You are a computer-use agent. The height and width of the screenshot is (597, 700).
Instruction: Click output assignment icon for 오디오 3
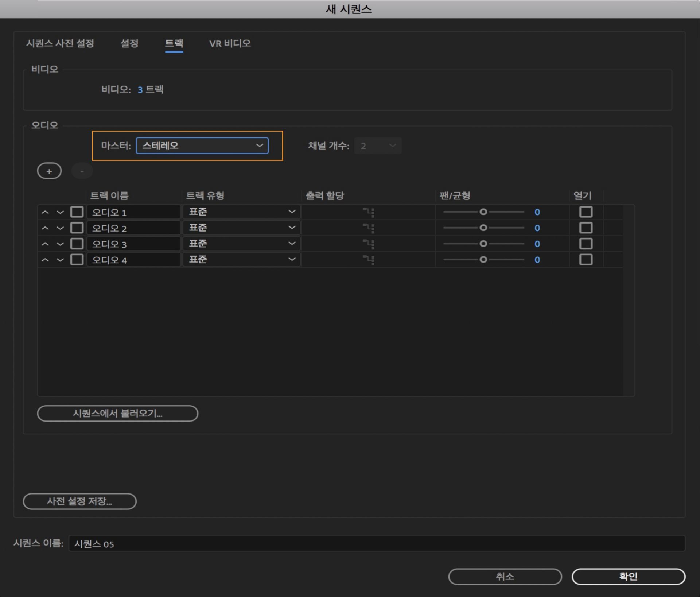click(369, 244)
